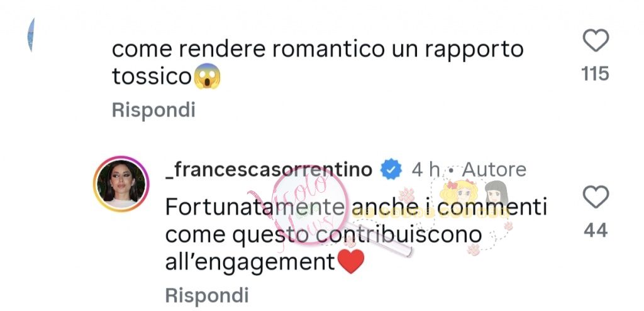644x311 pixels.
Task: Tap the partially visible commenter avatar
Action: (31, 35)
